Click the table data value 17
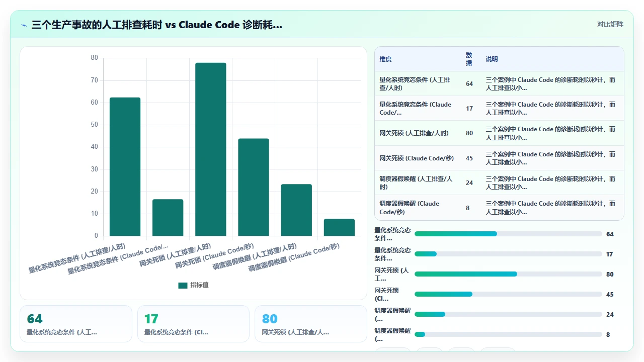644x362 pixels. point(469,109)
